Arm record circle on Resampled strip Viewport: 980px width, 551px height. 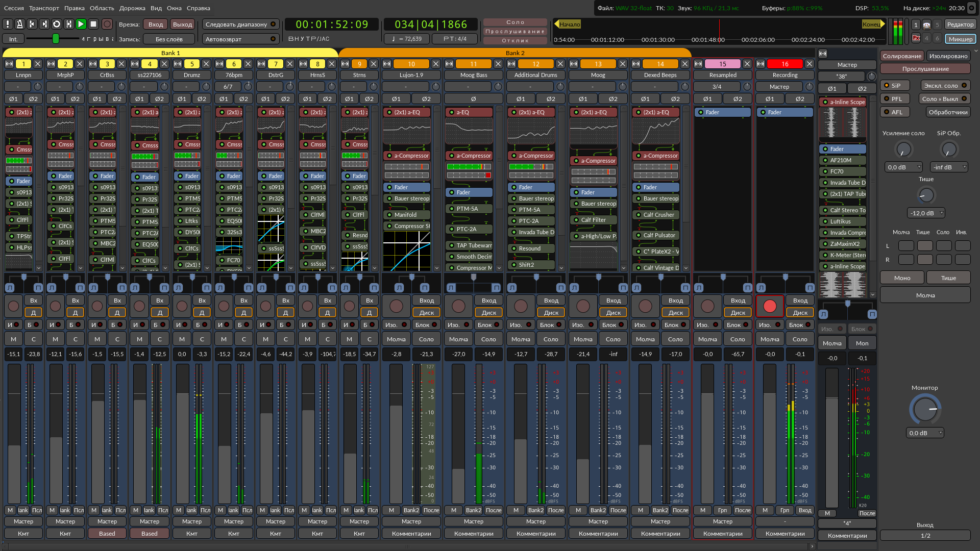707,306
